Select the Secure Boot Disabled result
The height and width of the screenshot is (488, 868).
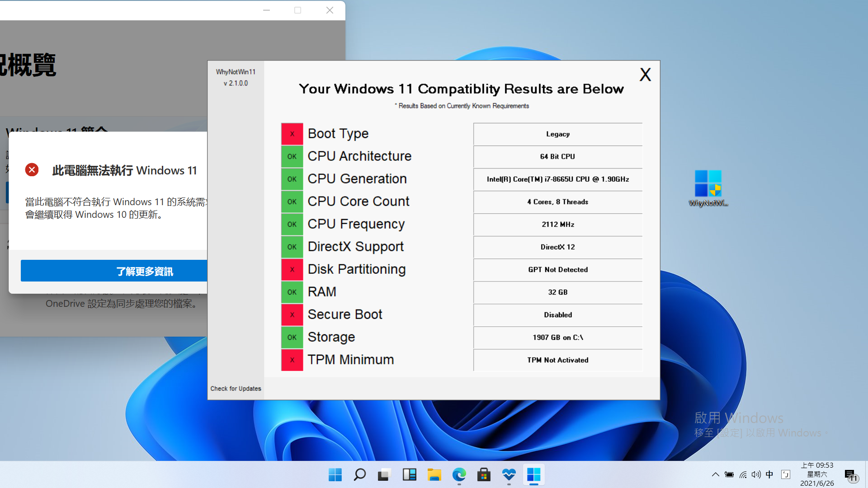558,315
